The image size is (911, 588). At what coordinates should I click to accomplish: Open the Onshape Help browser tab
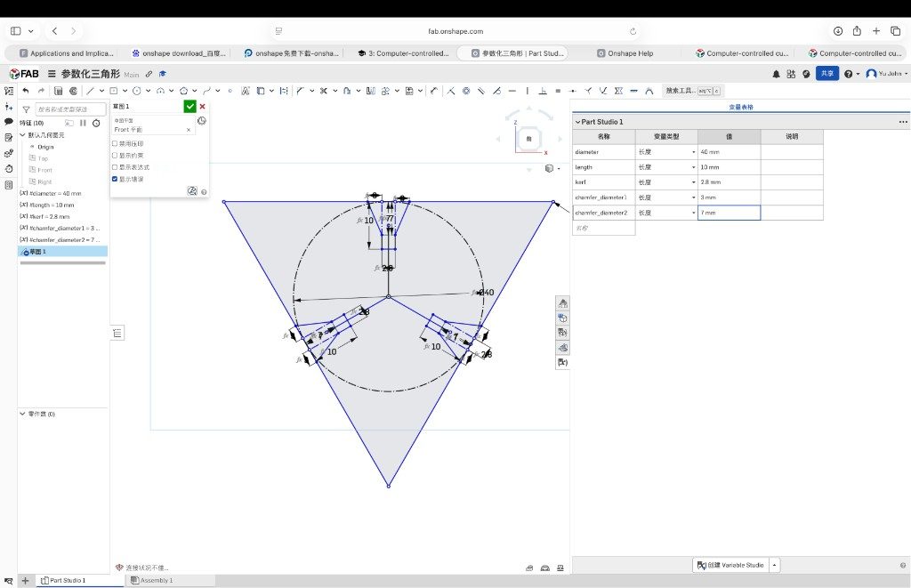(625, 53)
